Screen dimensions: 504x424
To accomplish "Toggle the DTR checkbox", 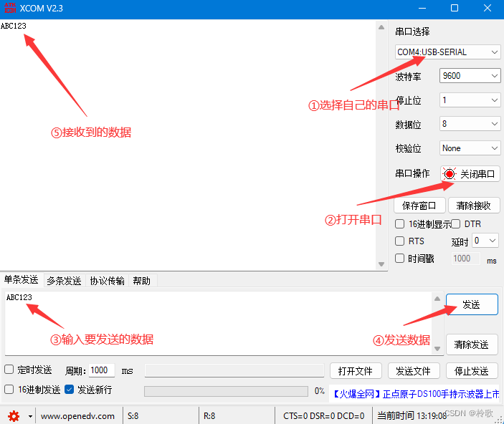I will tap(455, 224).
